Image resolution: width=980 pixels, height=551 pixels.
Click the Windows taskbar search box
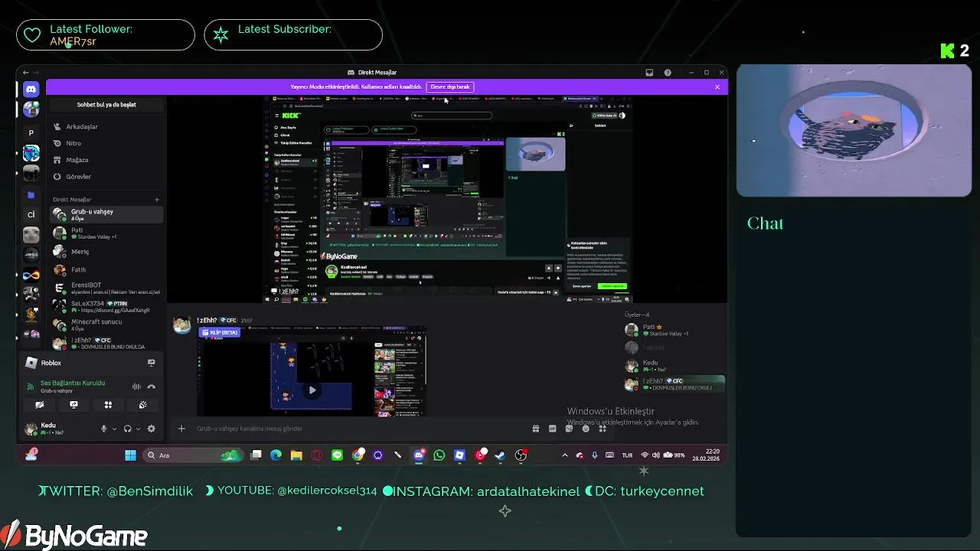pyautogui.click(x=193, y=455)
